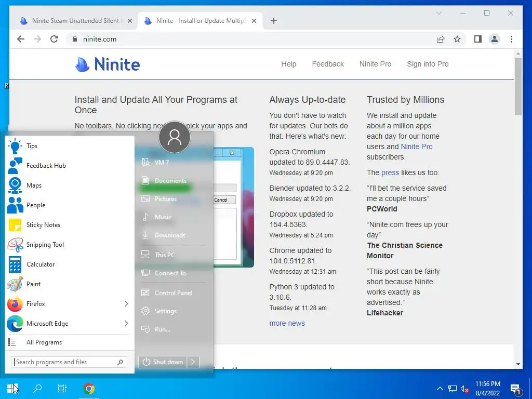Open taskbar Search icon
This screenshot has height=399, width=532.
point(37,389)
